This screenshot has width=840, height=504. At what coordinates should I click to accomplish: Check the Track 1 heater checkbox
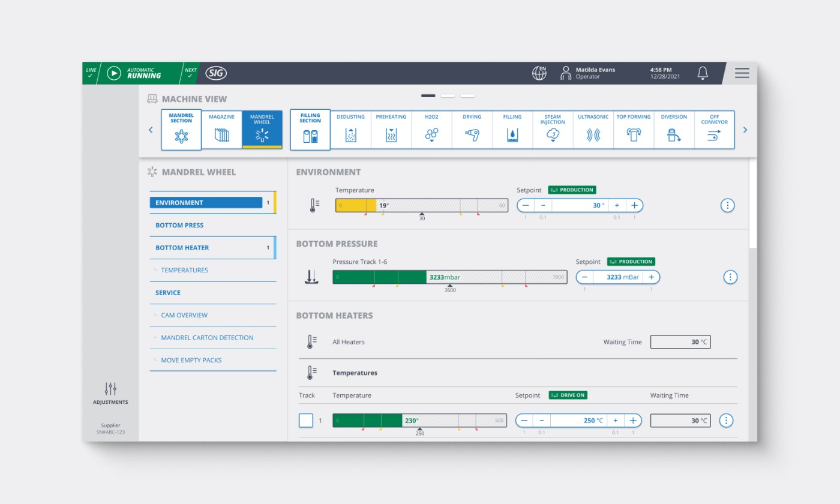click(306, 421)
